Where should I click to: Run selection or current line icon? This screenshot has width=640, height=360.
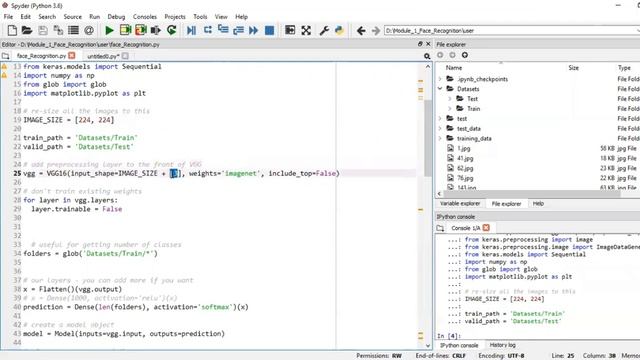(x=156, y=30)
